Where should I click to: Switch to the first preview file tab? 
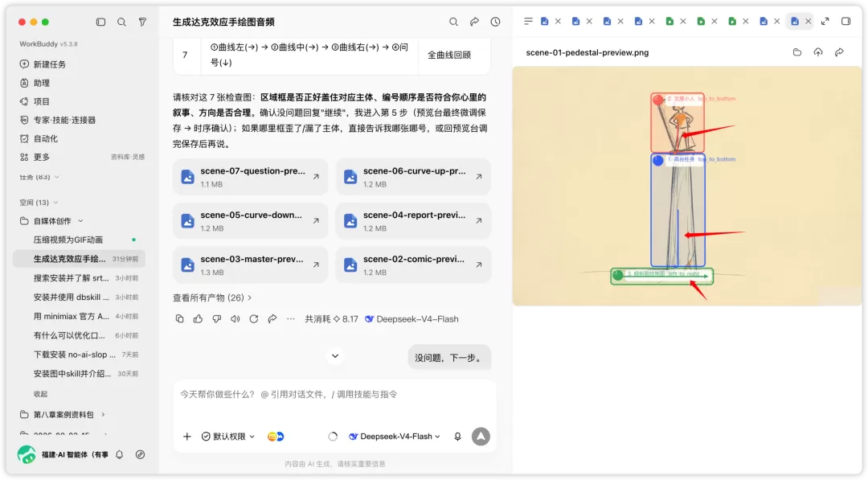545,22
